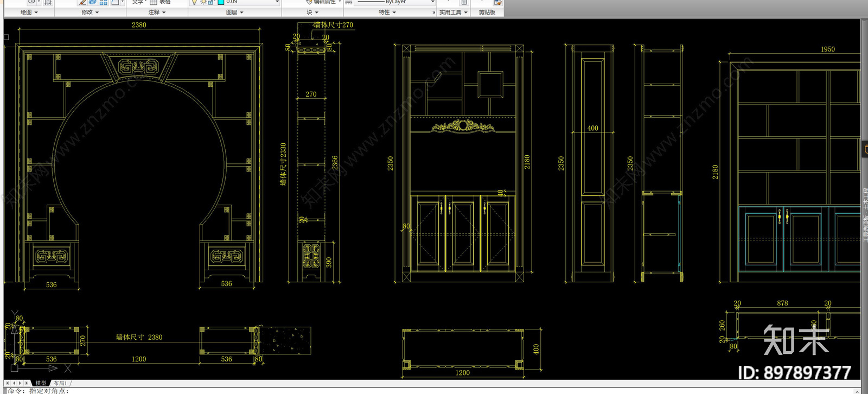868x394 pixels.
Task: Select the 墙体尺寸2330 vertical annotation
Action: 283,164
